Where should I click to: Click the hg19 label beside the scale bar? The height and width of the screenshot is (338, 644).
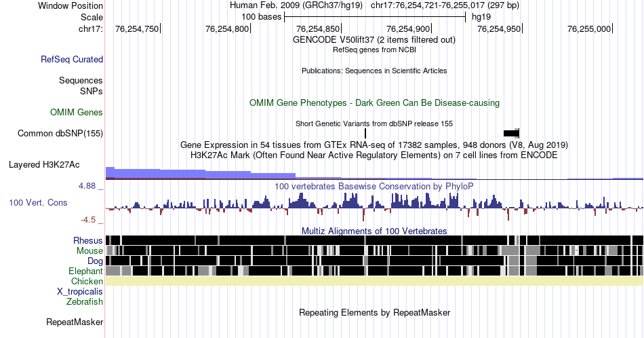[x=481, y=17]
